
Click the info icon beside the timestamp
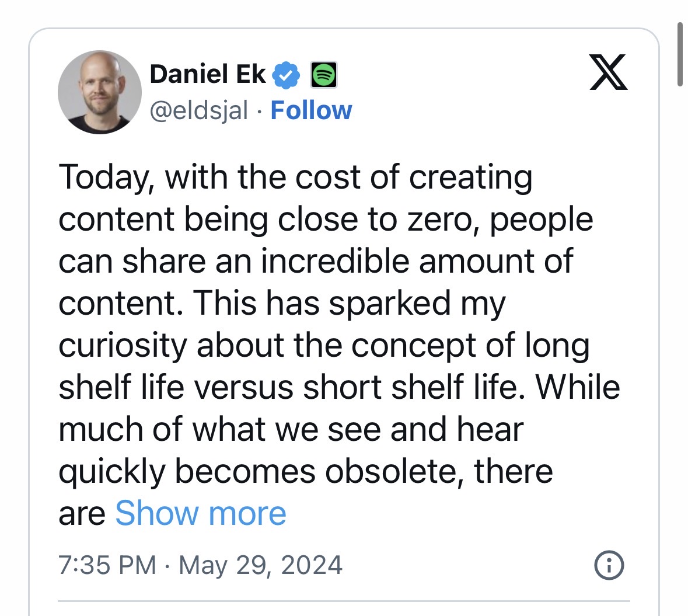(609, 565)
